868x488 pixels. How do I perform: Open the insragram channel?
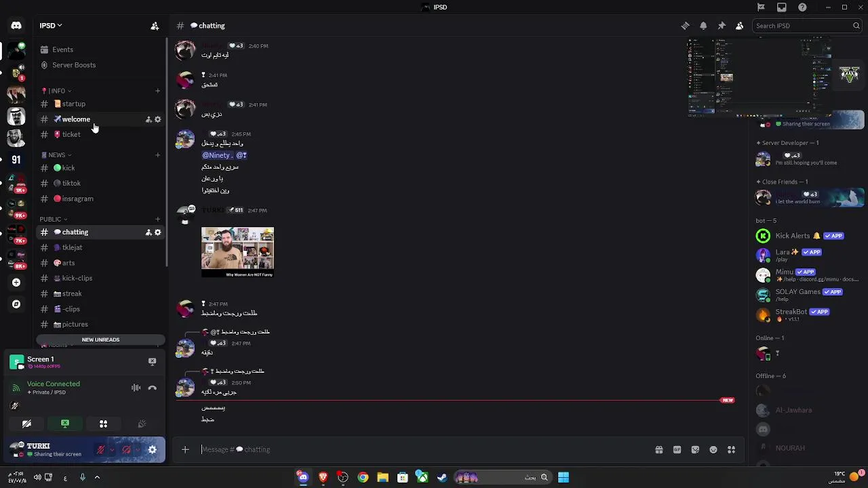(x=100, y=199)
